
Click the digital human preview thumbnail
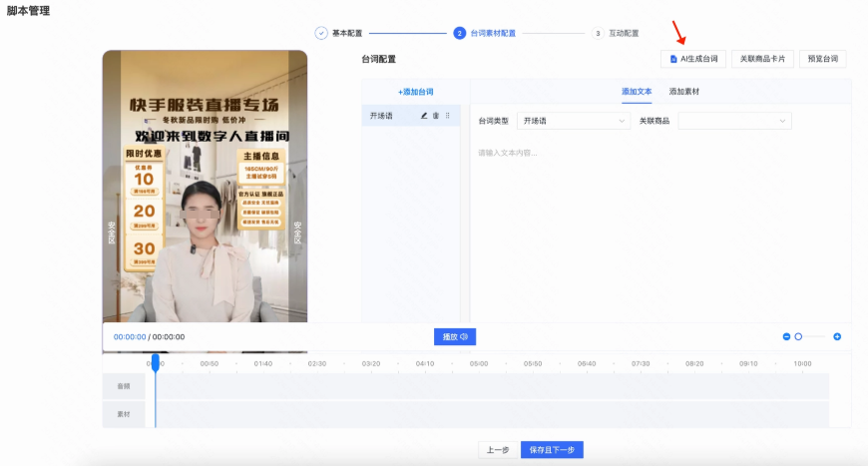205,187
